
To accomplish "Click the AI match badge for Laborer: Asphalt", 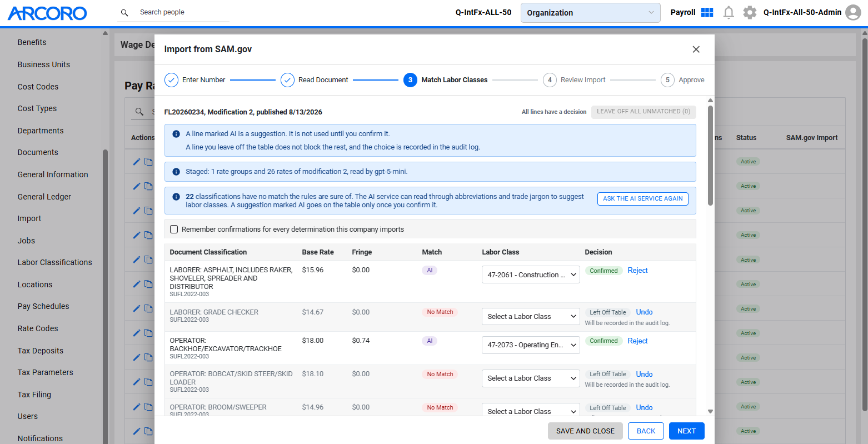I will coord(430,271).
